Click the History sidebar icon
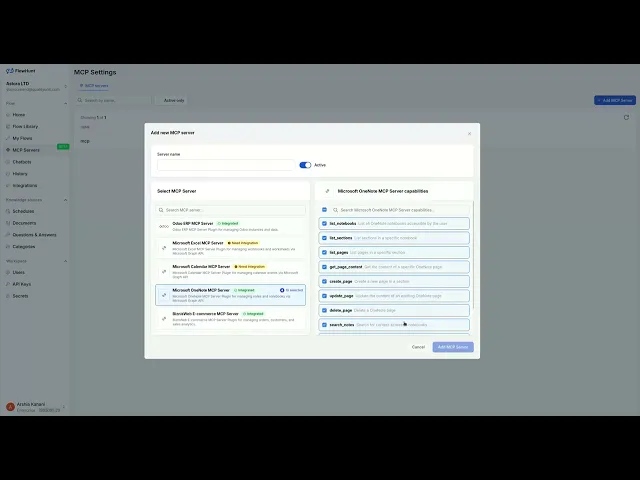This screenshot has height=480, width=640. (x=8, y=174)
